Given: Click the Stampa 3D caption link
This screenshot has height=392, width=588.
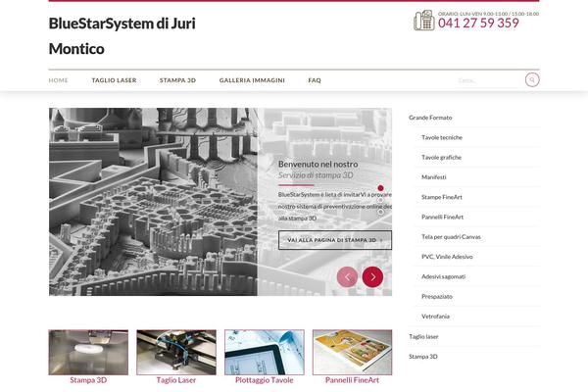Looking at the screenshot, I should (x=88, y=380).
